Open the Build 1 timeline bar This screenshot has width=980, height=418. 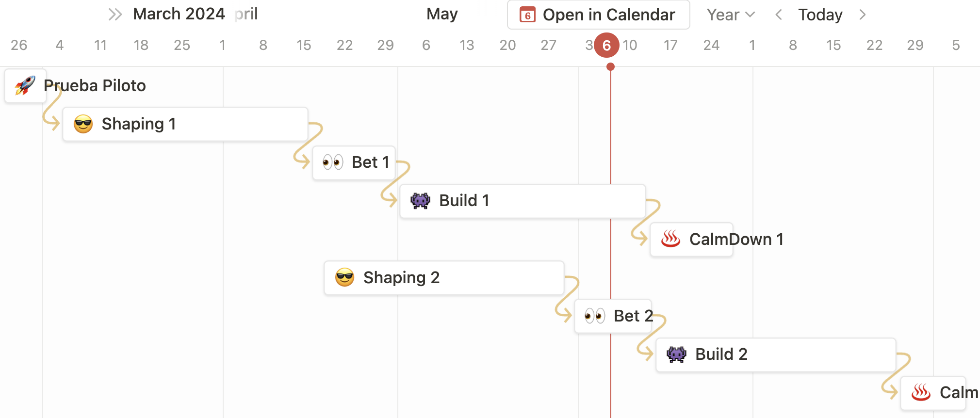(x=523, y=201)
